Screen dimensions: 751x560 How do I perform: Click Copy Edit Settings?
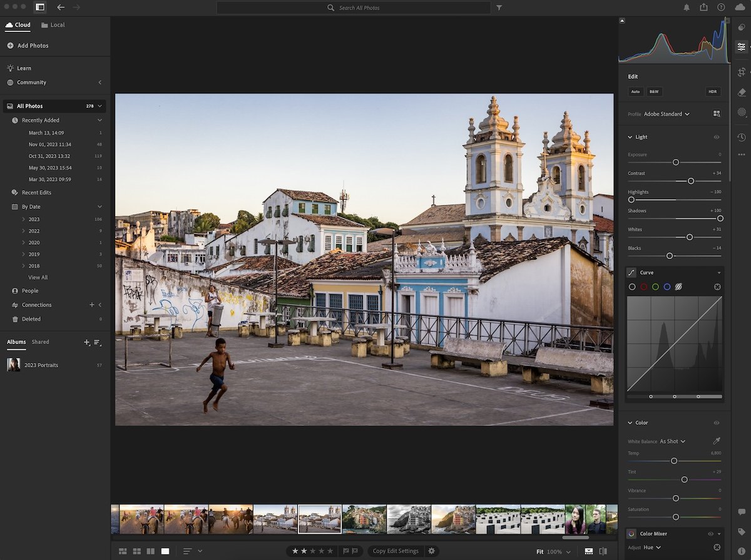[396, 551]
